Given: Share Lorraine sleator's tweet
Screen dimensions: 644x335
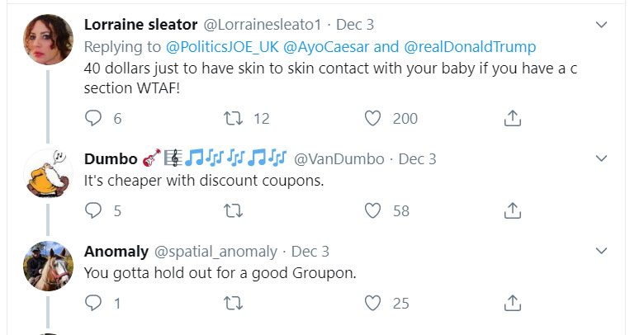Looking at the screenshot, I should [x=512, y=119].
